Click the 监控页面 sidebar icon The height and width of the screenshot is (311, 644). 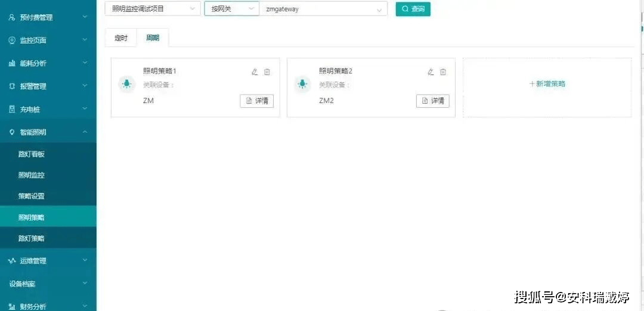click(x=12, y=40)
